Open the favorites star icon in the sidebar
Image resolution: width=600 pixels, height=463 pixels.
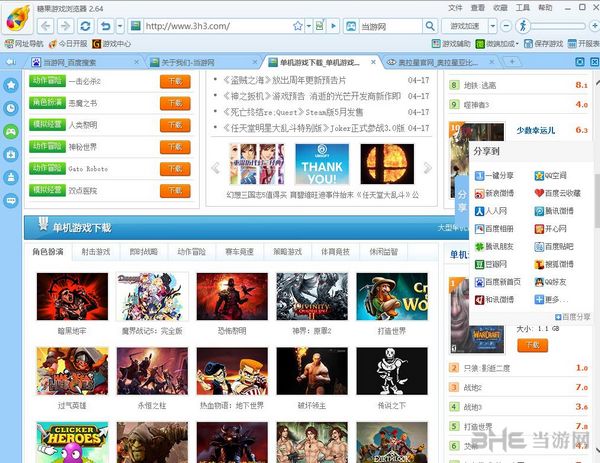click(x=11, y=85)
